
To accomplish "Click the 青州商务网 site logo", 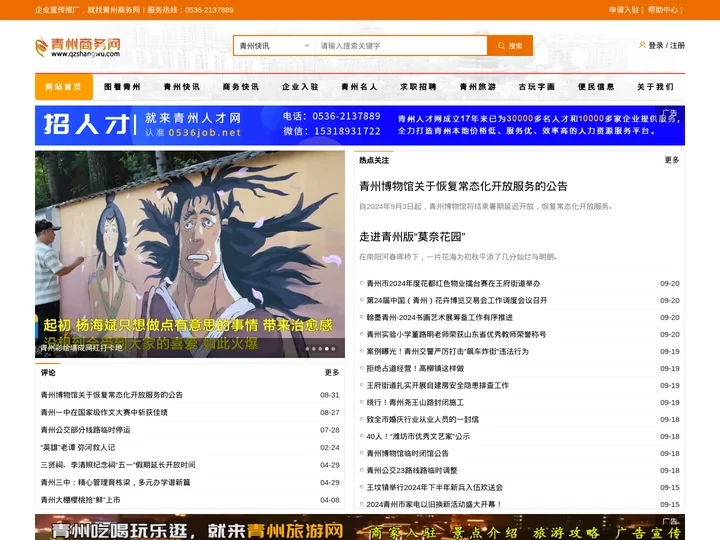I will click(78, 47).
